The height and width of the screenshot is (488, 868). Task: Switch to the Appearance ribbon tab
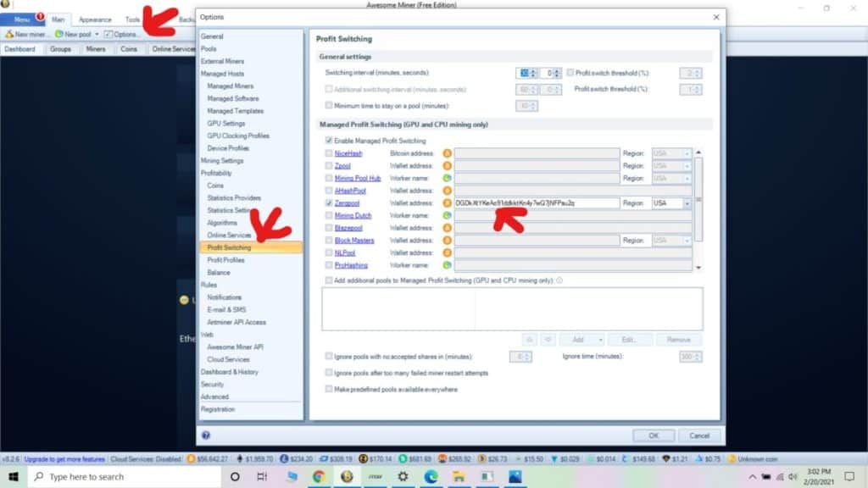click(95, 19)
